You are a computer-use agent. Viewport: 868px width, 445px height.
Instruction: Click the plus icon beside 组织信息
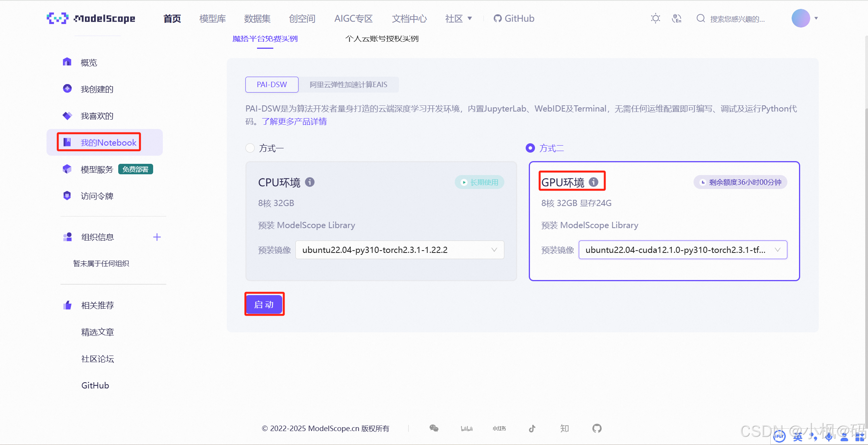coord(157,237)
